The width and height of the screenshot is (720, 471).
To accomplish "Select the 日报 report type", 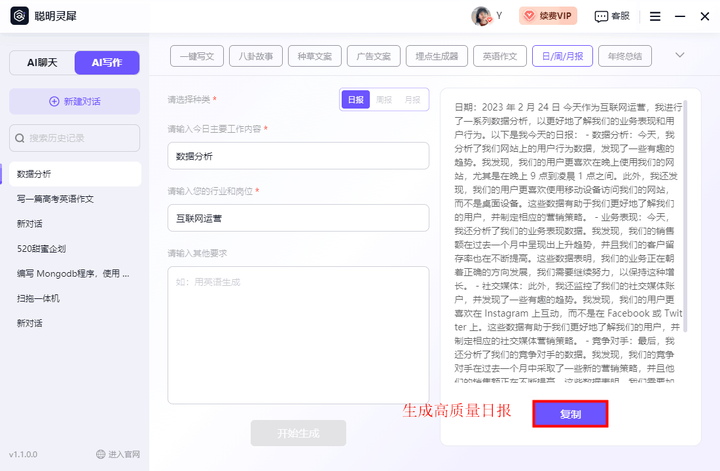I will coord(355,100).
